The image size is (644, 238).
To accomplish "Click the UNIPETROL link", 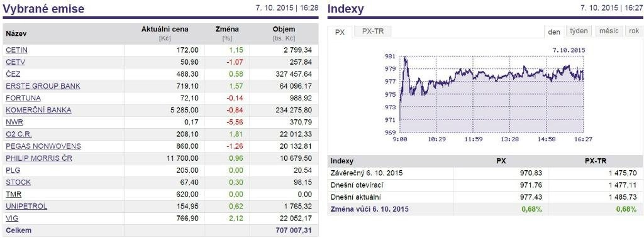I will click(x=26, y=206).
